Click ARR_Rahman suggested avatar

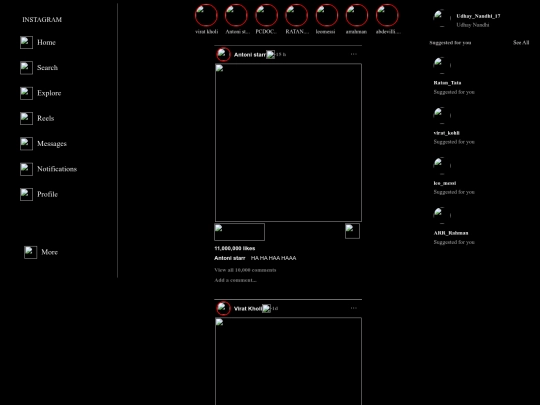[442, 216]
